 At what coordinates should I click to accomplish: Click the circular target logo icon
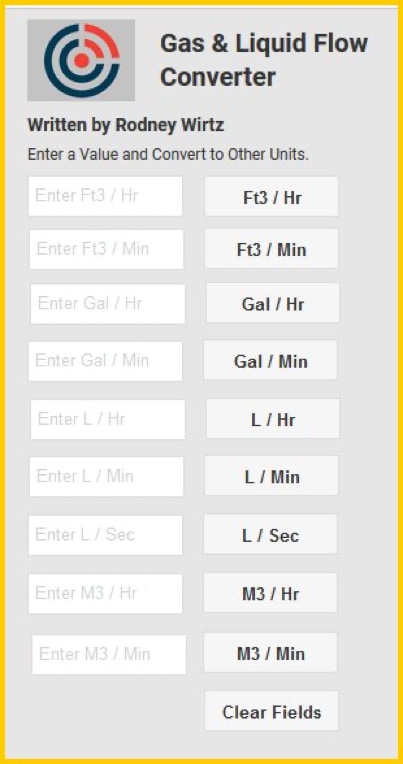point(81,60)
